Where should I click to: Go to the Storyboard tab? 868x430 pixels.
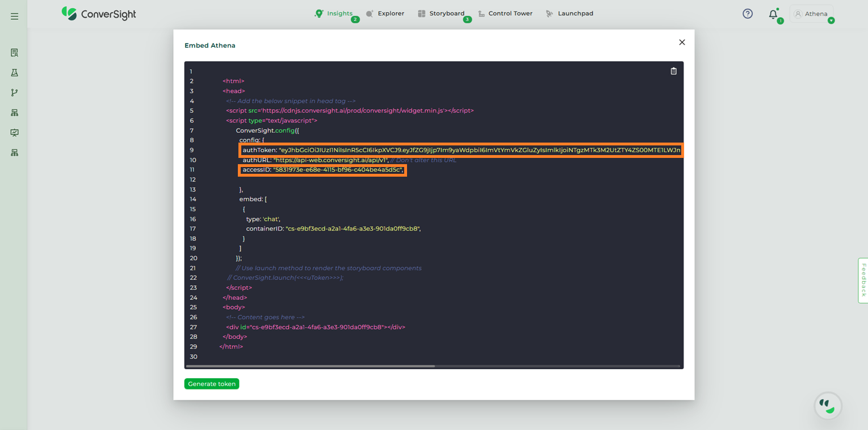(441, 14)
